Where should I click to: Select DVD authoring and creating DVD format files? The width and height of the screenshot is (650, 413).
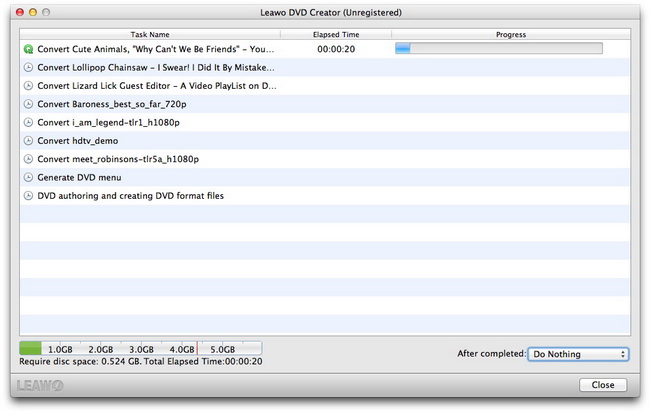click(131, 196)
